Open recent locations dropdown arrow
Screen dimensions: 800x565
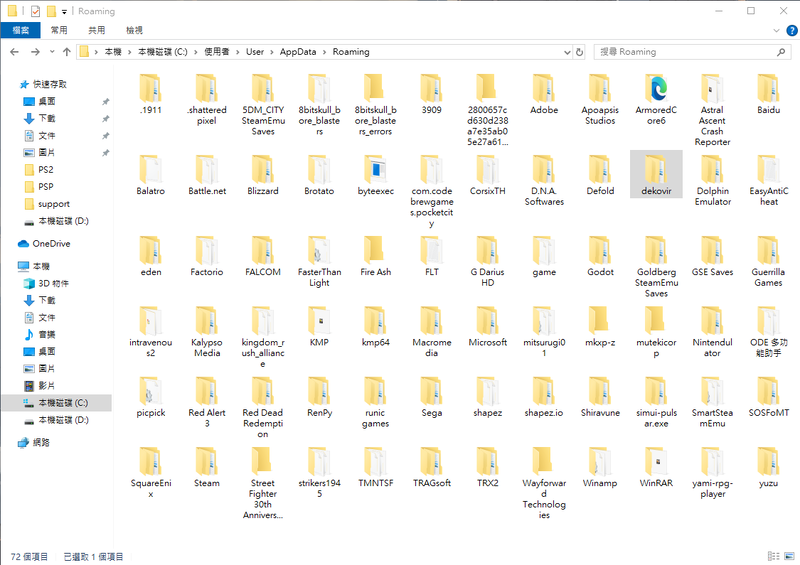pyautogui.click(x=52, y=52)
